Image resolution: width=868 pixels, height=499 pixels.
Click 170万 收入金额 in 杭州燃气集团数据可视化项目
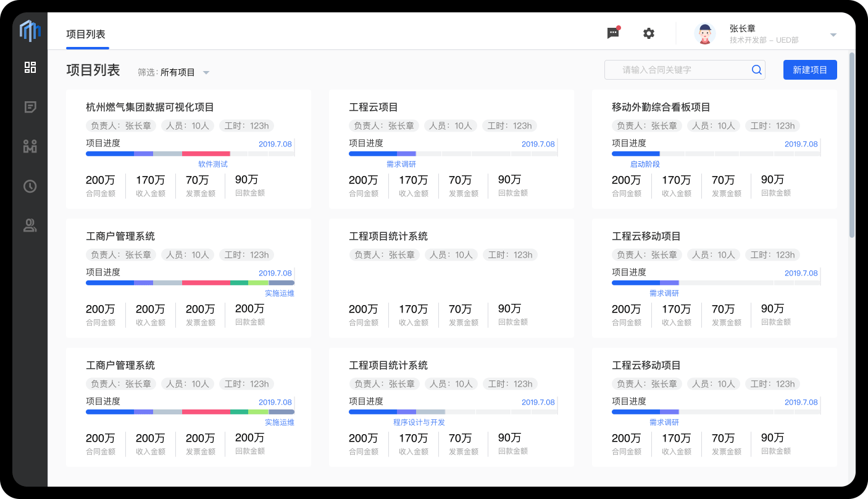(x=151, y=185)
